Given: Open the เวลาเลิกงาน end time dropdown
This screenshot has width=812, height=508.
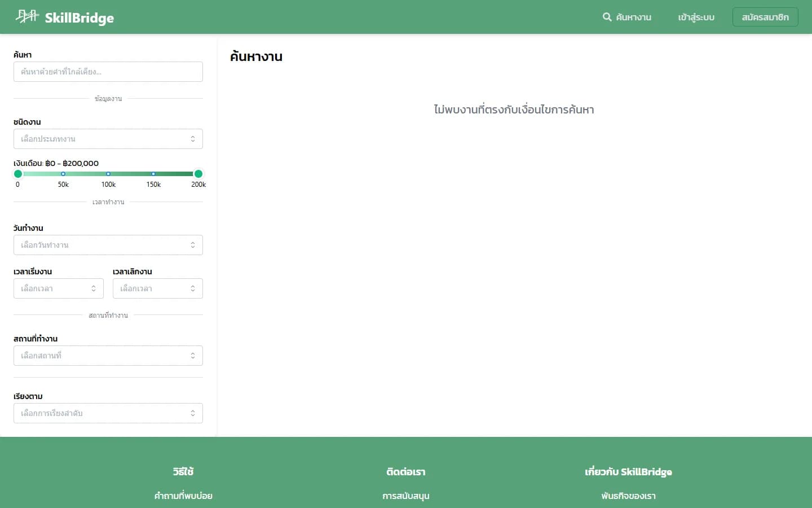Looking at the screenshot, I should click(x=158, y=288).
